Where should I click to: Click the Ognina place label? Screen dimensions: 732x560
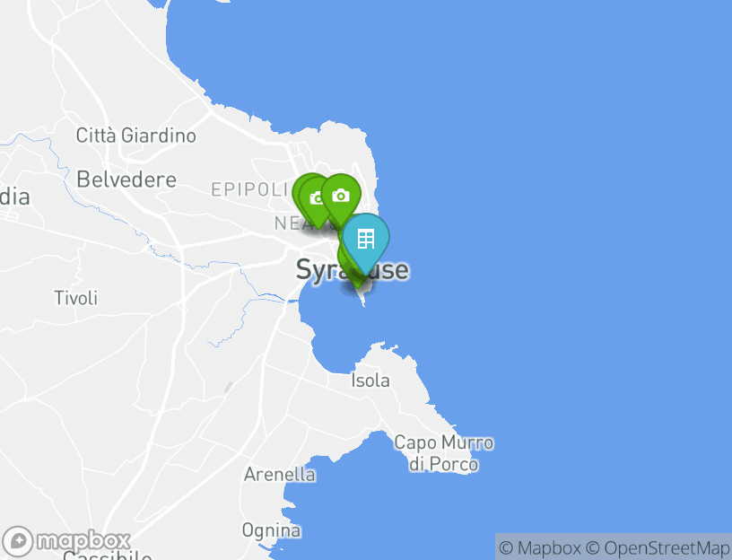271,530
